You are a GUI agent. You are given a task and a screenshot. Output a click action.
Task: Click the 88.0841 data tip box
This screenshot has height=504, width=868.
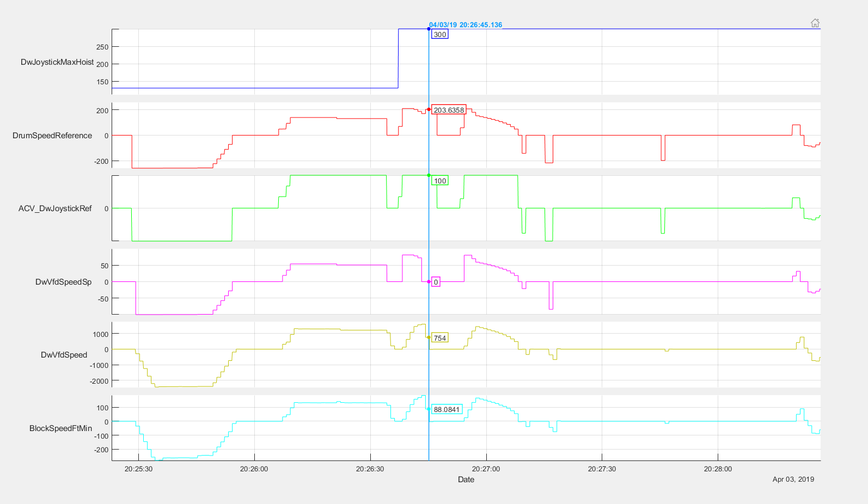coord(447,409)
